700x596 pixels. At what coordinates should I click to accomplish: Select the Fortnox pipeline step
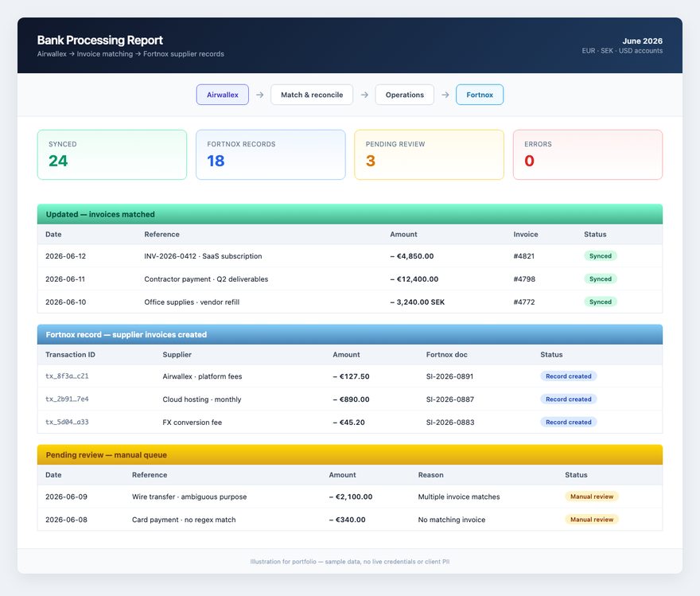coord(480,95)
